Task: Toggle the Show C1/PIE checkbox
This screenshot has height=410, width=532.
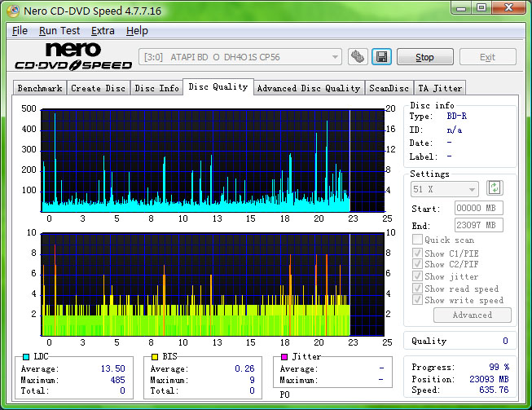Action: (x=417, y=253)
